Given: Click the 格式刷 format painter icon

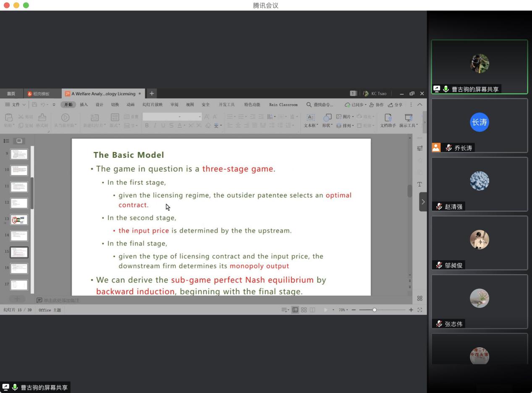Looking at the screenshot, I should click(42, 118).
